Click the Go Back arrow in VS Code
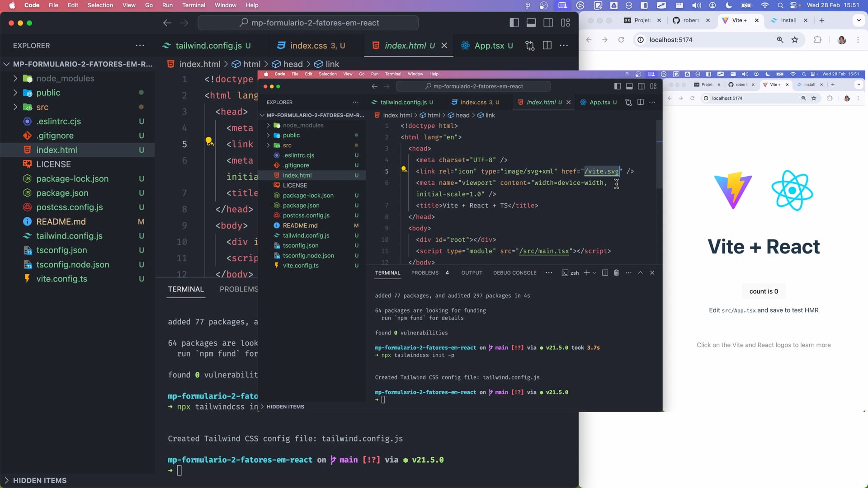Viewport: 868px width, 488px height. (167, 23)
